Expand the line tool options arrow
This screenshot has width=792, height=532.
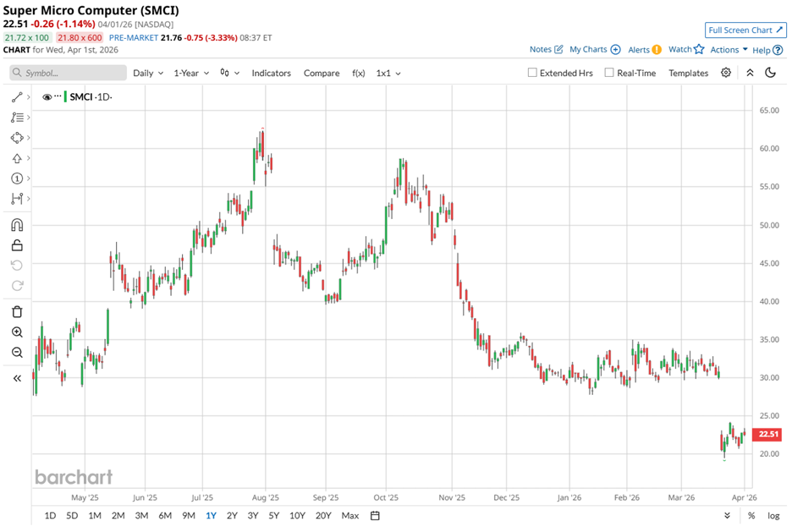tap(29, 97)
